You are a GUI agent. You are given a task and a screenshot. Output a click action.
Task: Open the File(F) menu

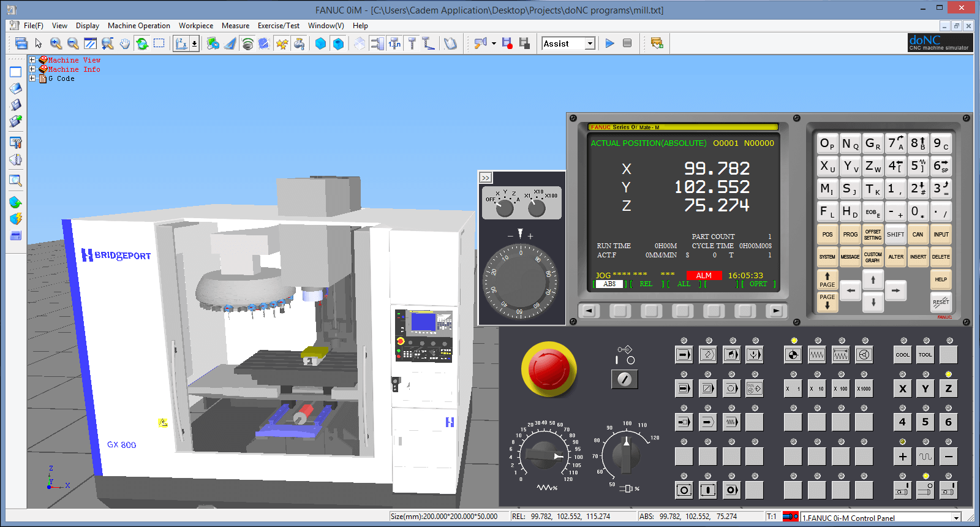[33, 26]
